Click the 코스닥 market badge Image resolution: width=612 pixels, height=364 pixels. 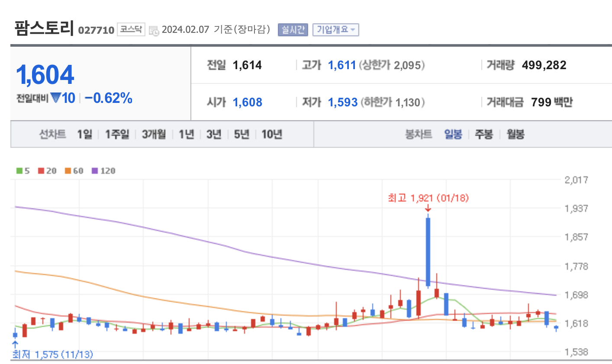pyautogui.click(x=131, y=29)
